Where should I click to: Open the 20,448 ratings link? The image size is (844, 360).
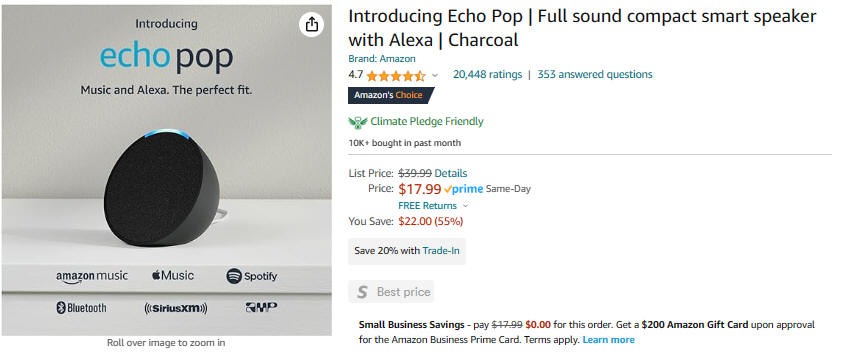coord(487,74)
